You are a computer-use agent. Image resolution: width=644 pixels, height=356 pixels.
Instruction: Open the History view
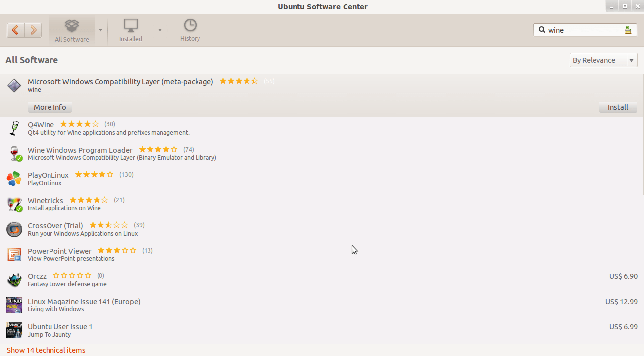[190, 30]
